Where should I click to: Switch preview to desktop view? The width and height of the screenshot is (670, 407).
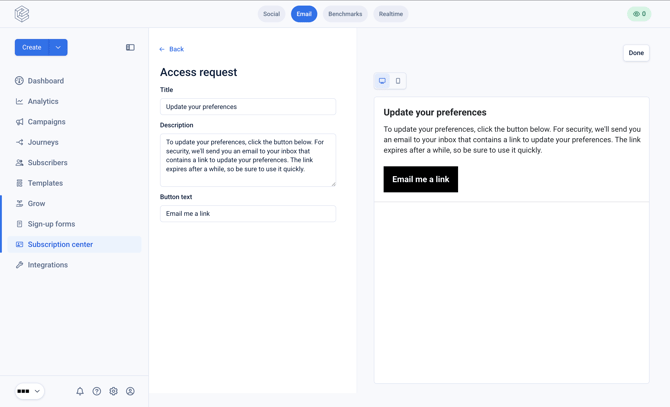[382, 81]
